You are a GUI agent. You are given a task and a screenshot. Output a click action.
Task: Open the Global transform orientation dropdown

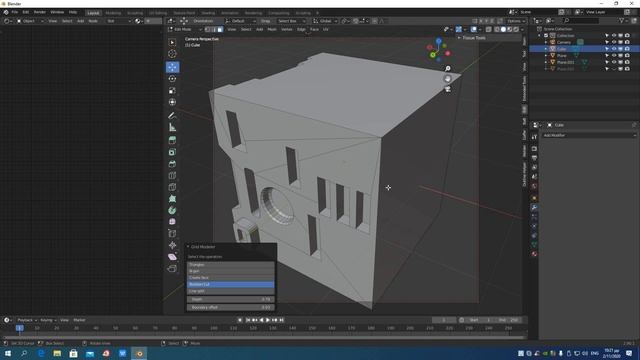325,21
